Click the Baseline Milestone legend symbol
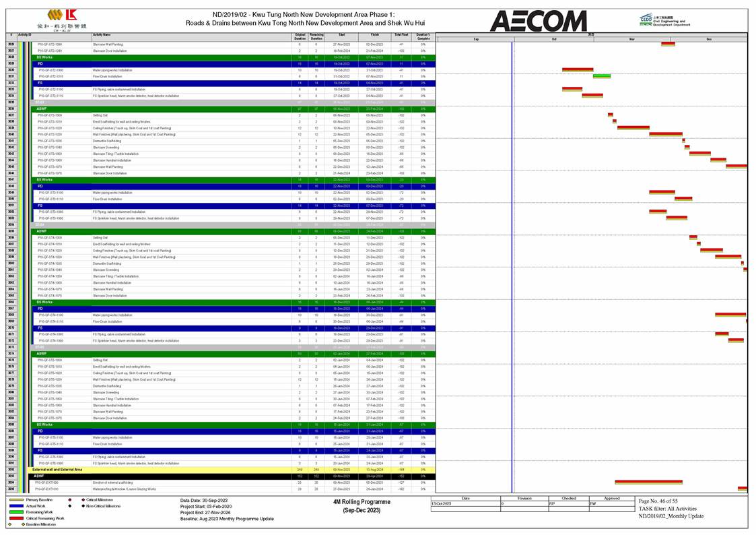Image resolution: width=756 pixels, height=535 pixels. coord(10,524)
